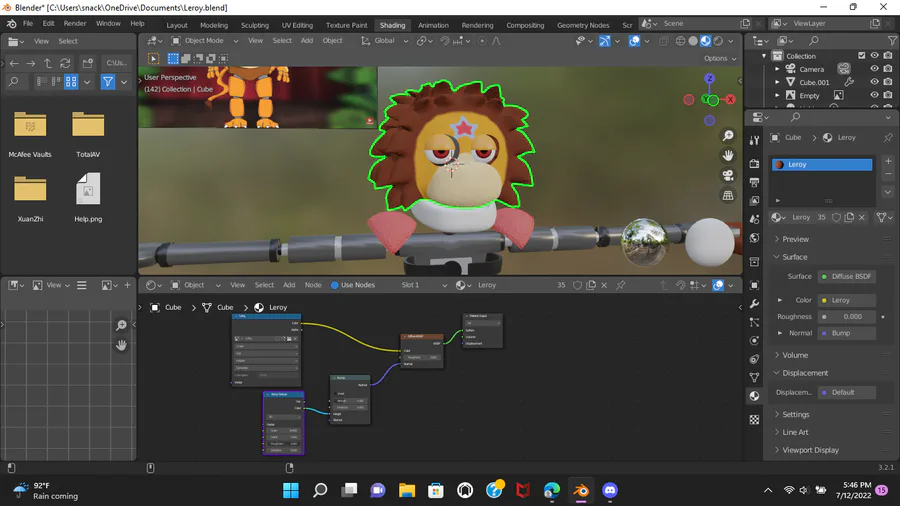
Task: Open the World properties tab icon
Action: click(x=754, y=238)
